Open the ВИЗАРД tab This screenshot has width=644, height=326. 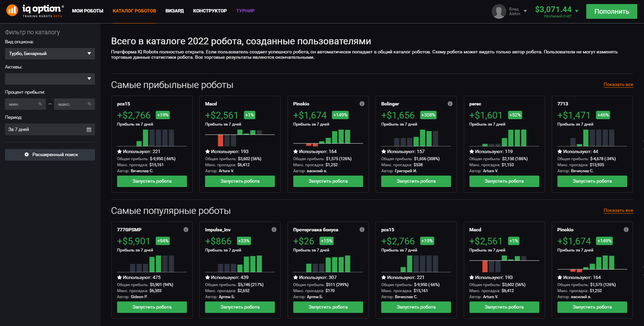click(x=175, y=11)
